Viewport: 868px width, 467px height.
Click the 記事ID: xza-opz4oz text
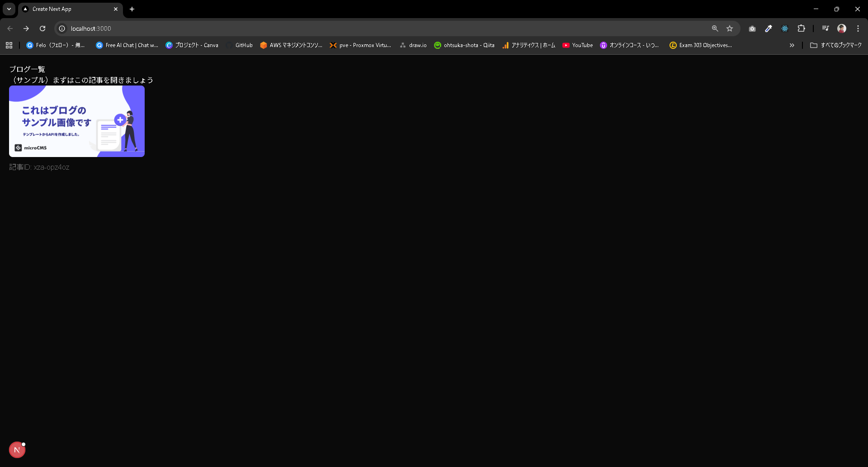pos(39,167)
